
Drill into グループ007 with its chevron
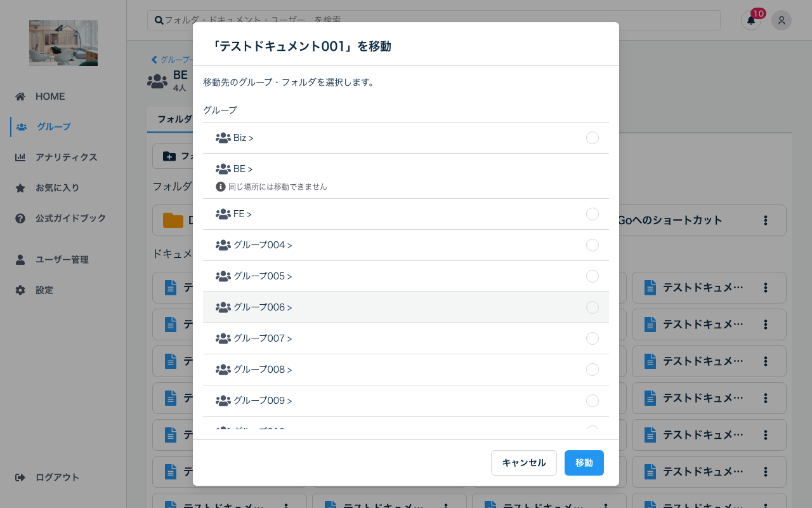point(289,338)
